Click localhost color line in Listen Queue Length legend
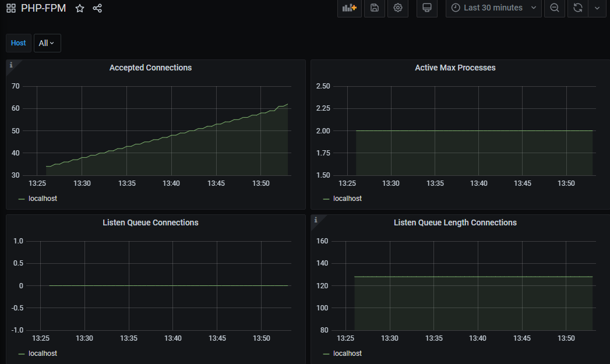This screenshot has width=610, height=364. click(x=326, y=354)
